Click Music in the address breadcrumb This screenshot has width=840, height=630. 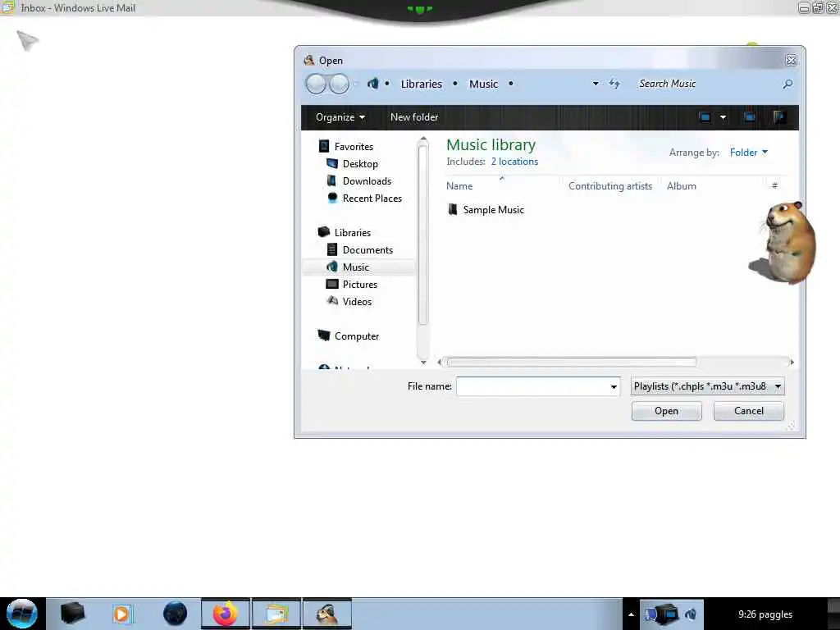pos(484,84)
